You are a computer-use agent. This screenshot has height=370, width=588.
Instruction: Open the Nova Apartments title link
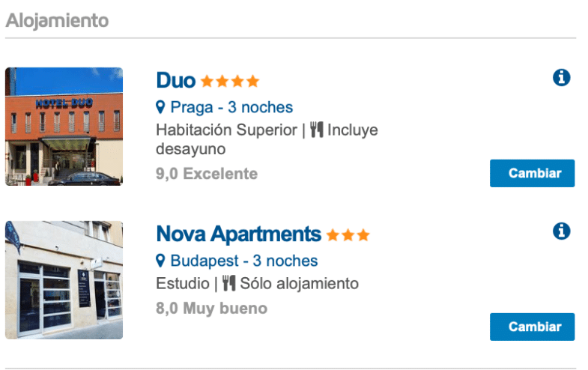(x=238, y=234)
